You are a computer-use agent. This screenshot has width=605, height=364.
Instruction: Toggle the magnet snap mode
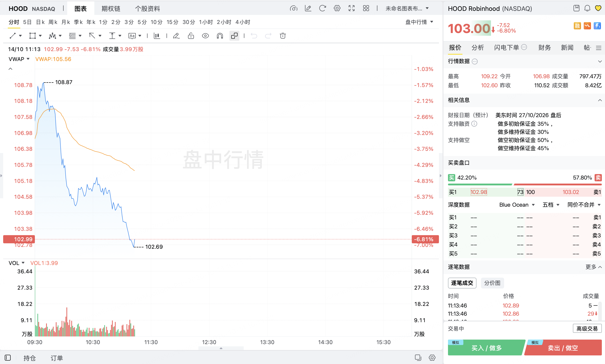(x=220, y=36)
